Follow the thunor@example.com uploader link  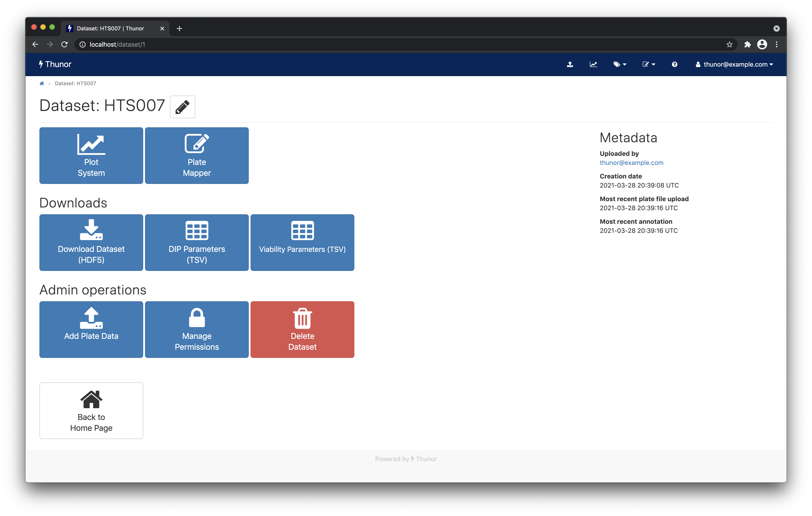(631, 162)
